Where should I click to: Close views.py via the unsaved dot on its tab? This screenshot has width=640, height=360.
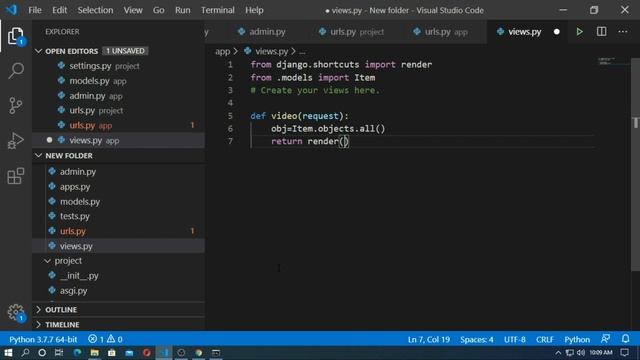pyautogui.click(x=556, y=32)
